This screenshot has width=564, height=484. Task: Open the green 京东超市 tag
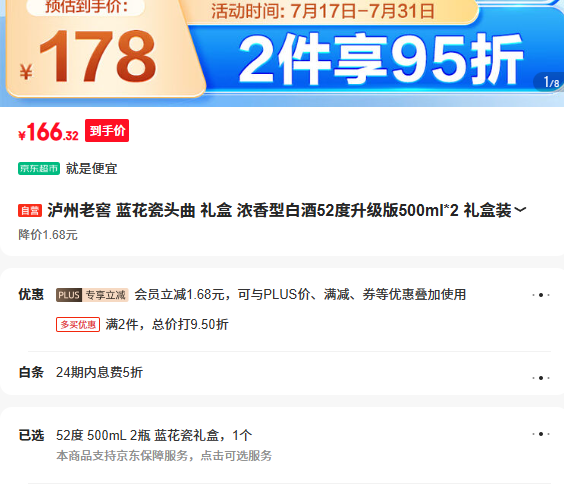39,168
